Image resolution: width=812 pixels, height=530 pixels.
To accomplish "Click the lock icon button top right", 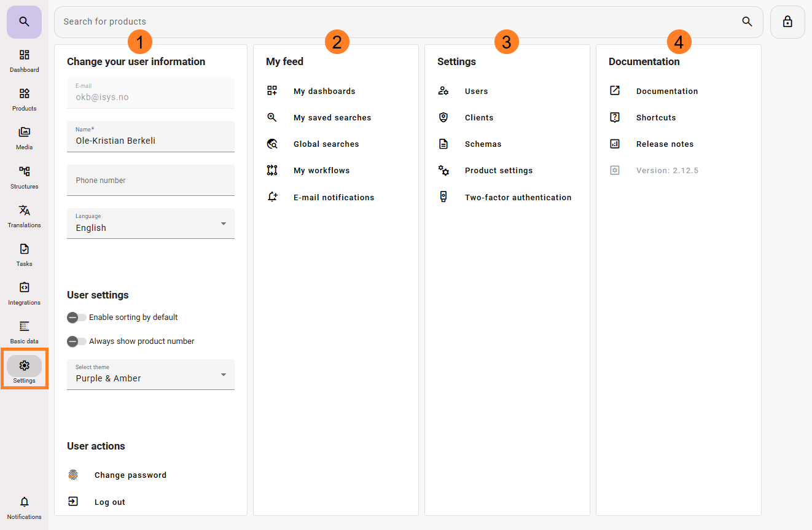I will [787, 22].
